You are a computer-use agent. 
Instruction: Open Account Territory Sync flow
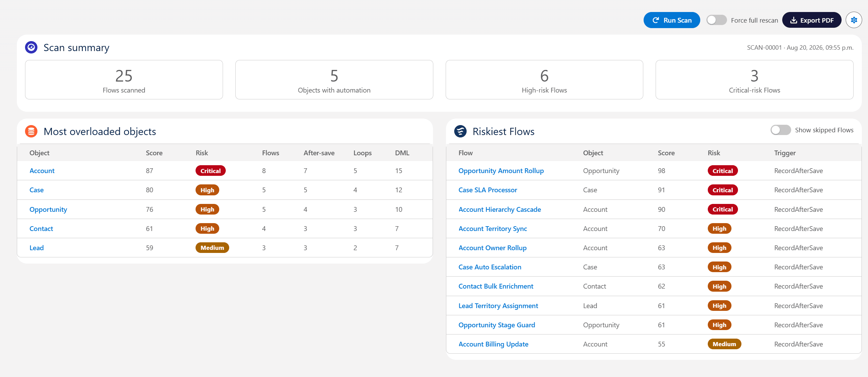pyautogui.click(x=493, y=229)
